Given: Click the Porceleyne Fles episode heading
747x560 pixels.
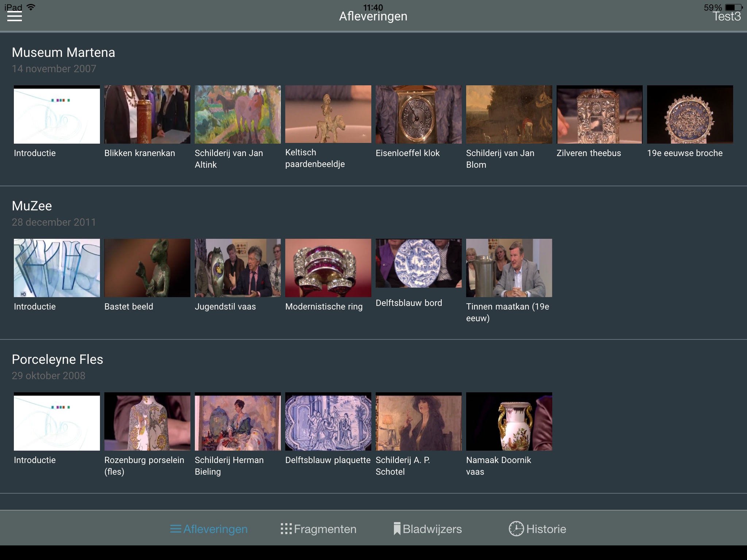Looking at the screenshot, I should (58, 359).
